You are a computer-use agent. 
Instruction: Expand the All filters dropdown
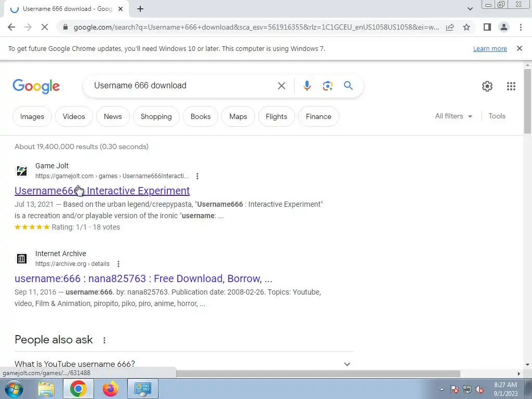pyautogui.click(x=453, y=116)
